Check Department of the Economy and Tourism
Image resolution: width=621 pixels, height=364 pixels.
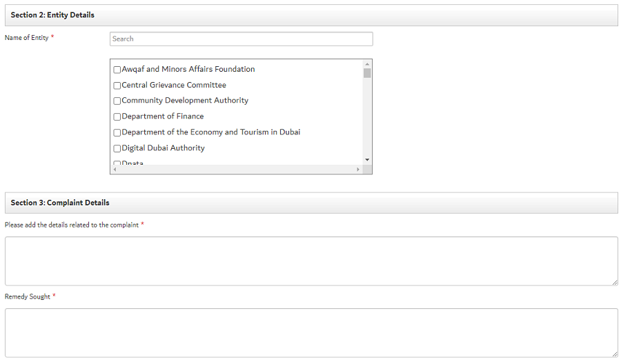tap(117, 132)
